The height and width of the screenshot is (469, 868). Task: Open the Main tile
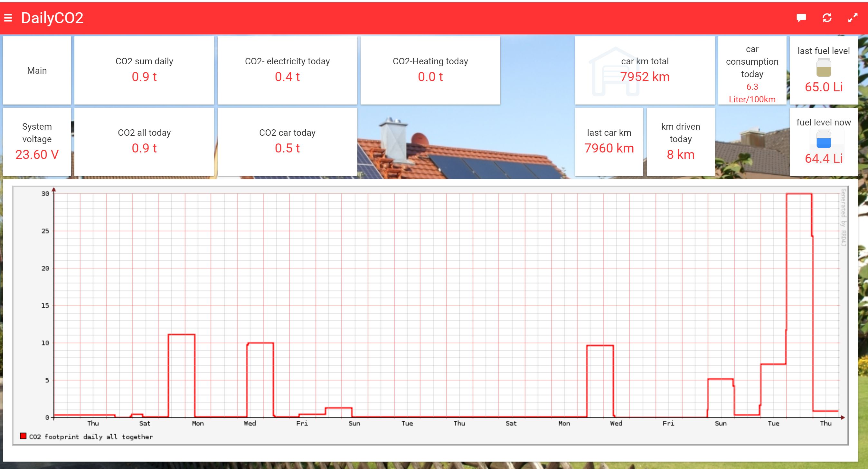37,71
